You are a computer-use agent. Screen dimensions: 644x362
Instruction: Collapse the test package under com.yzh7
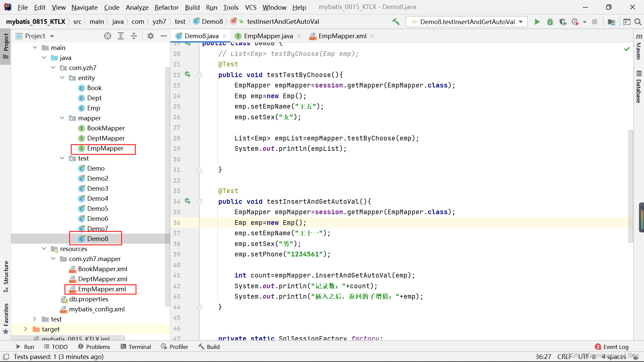62,158
